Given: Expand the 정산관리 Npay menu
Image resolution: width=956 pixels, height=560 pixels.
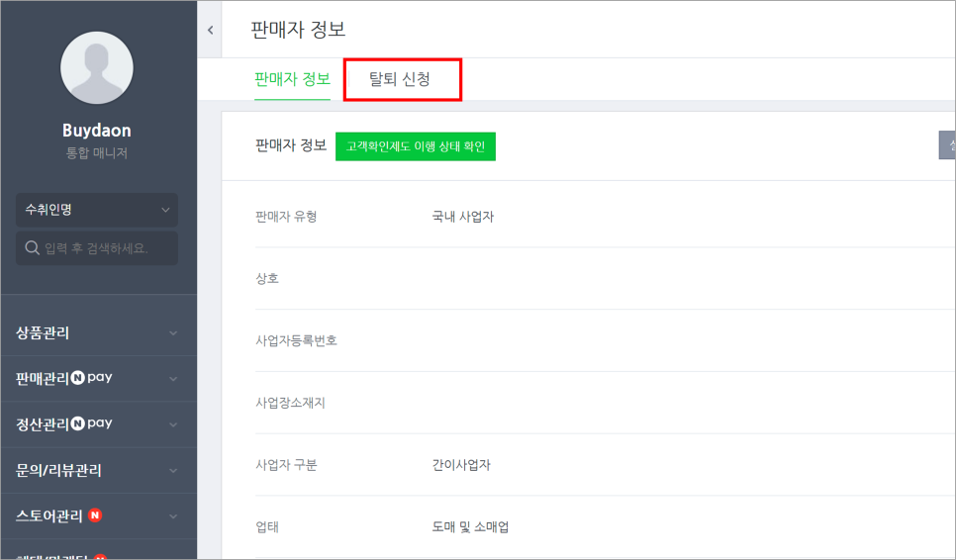Looking at the screenshot, I should [x=97, y=424].
